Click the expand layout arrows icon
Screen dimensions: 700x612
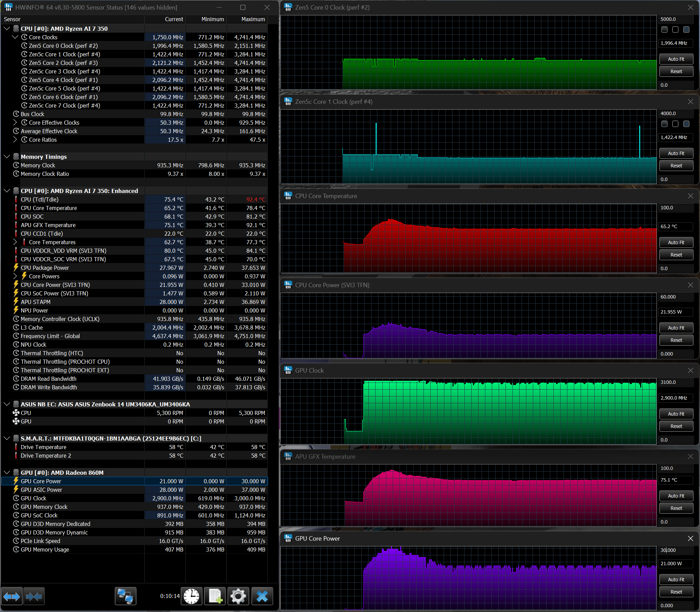point(12,596)
